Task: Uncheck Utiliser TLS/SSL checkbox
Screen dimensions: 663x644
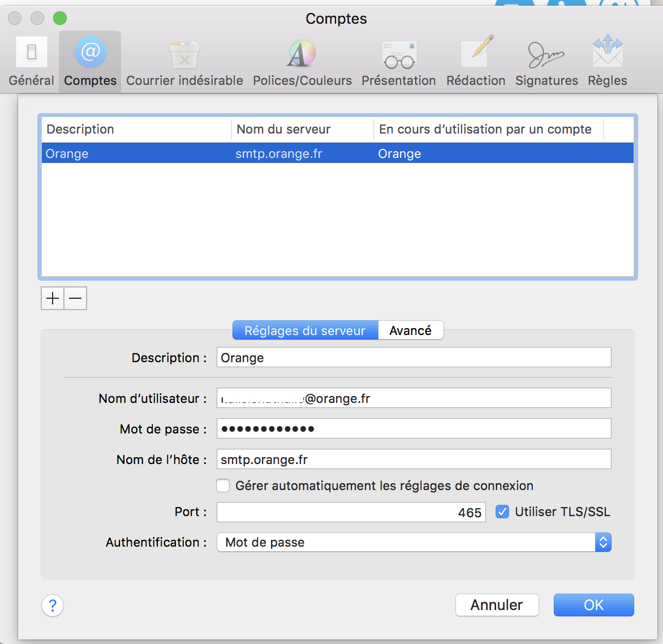Action: [502, 512]
